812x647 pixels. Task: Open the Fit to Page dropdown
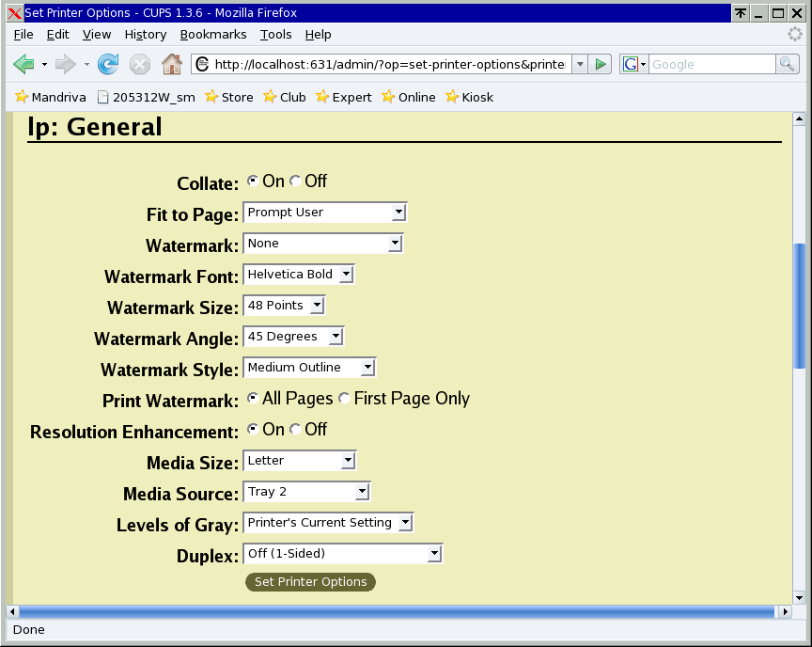(398, 212)
